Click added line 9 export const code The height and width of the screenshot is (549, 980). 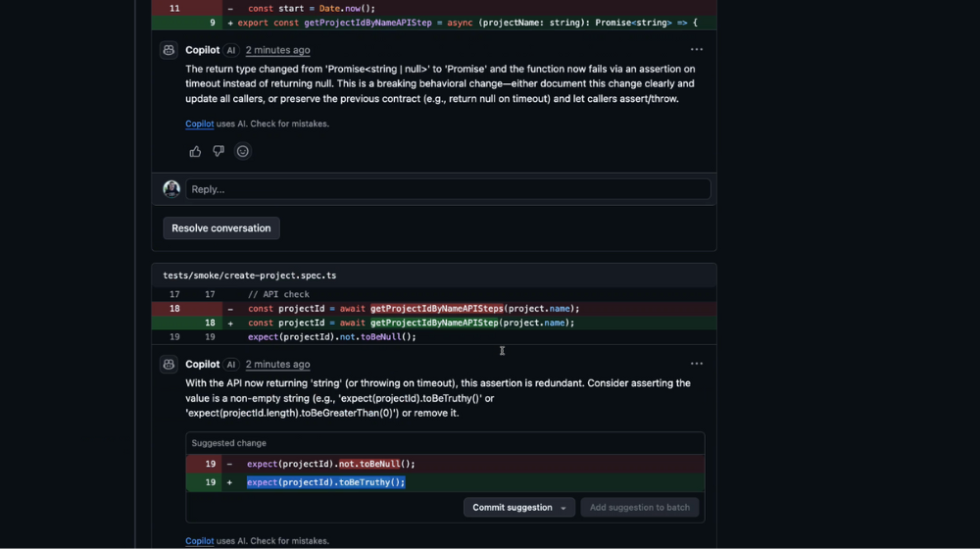click(x=466, y=23)
